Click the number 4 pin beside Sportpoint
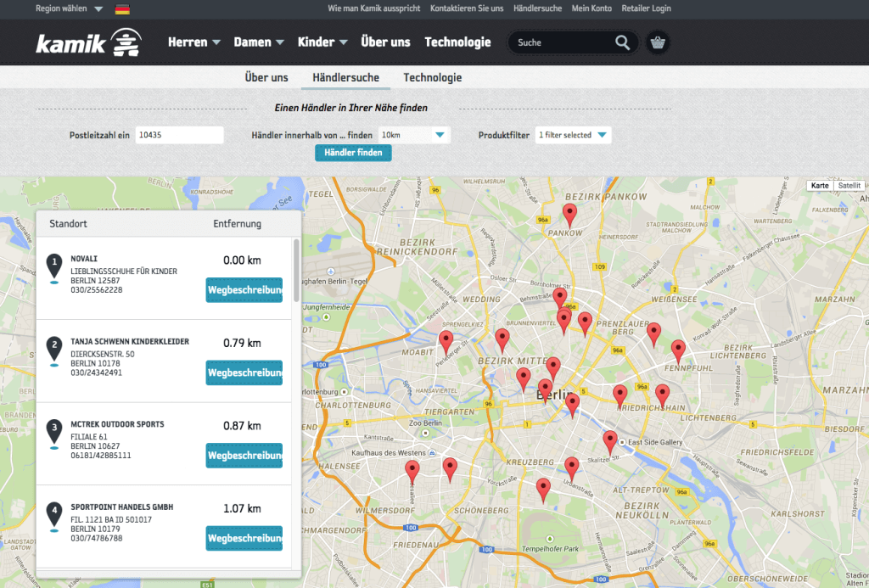869x588 pixels. [54, 517]
